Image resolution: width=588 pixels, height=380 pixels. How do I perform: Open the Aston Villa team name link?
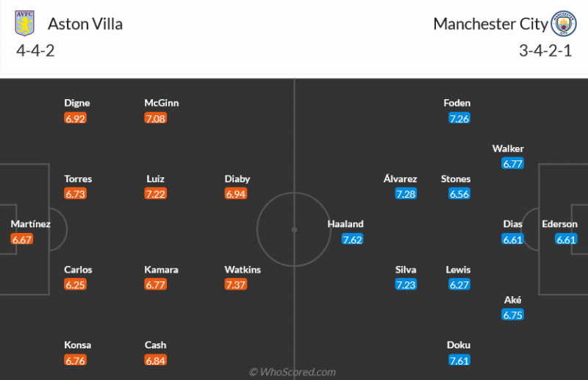85,24
